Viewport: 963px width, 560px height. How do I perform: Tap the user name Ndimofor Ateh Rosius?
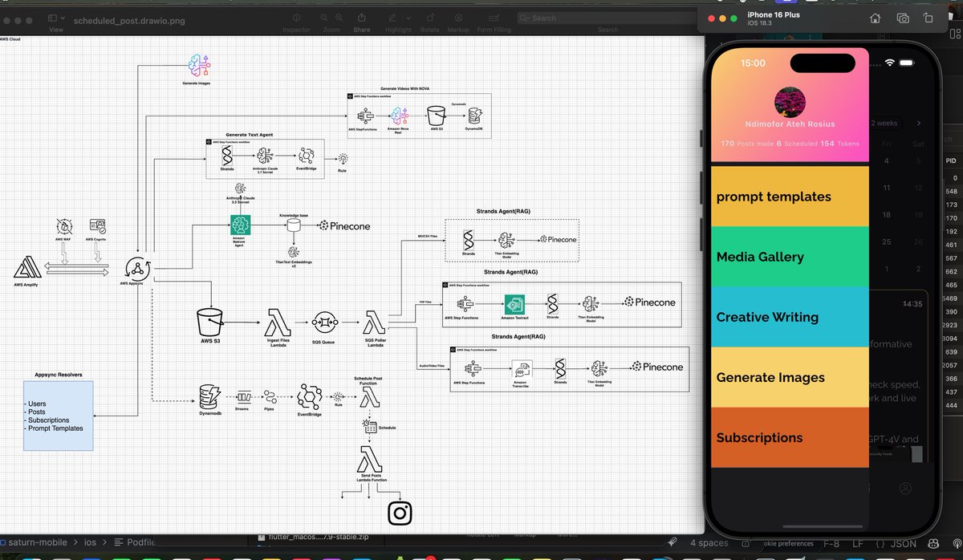coord(790,124)
